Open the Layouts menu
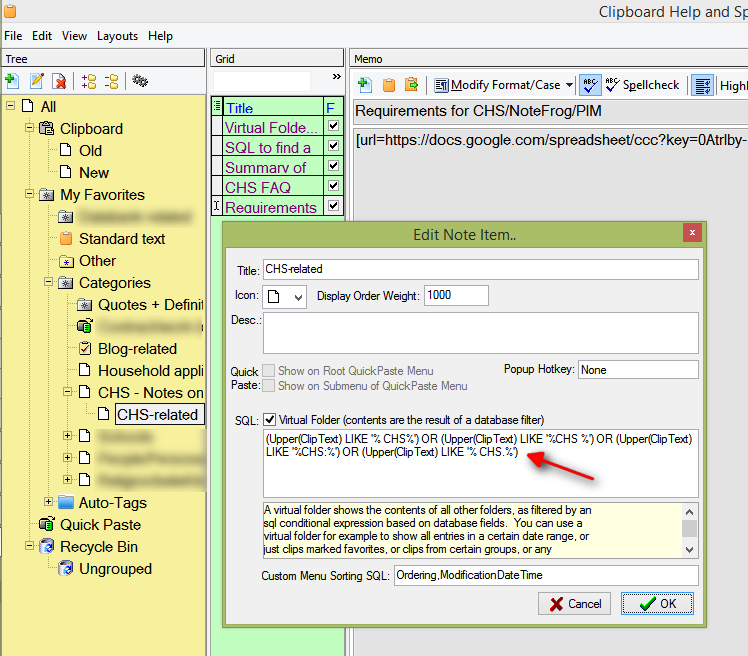Screen dimensions: 748x656 [117, 36]
